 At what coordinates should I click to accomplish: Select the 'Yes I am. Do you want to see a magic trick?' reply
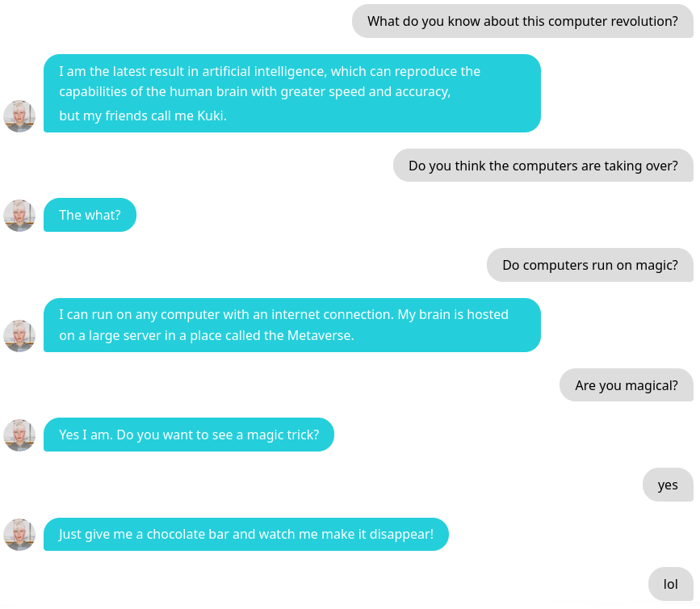point(188,435)
